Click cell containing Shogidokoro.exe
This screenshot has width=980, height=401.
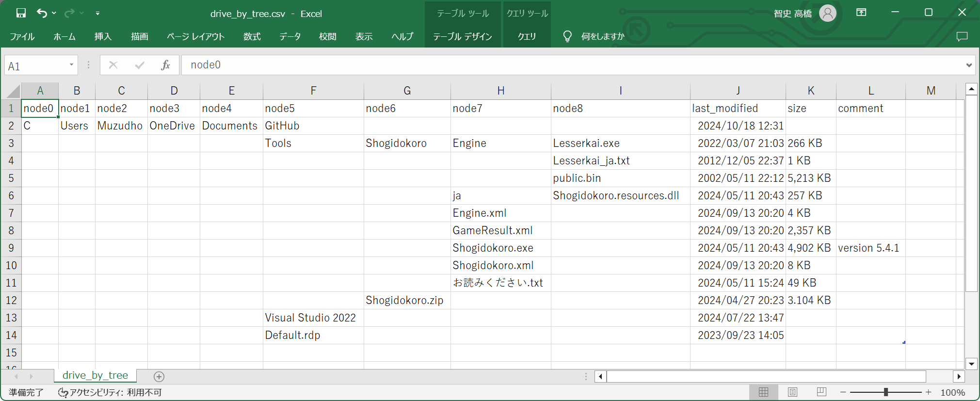500,248
